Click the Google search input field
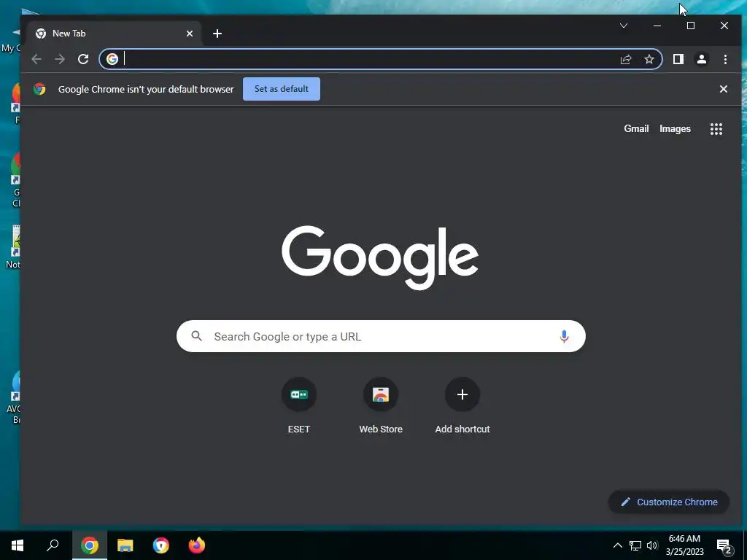Viewport: 747px width, 560px height. [x=381, y=336]
